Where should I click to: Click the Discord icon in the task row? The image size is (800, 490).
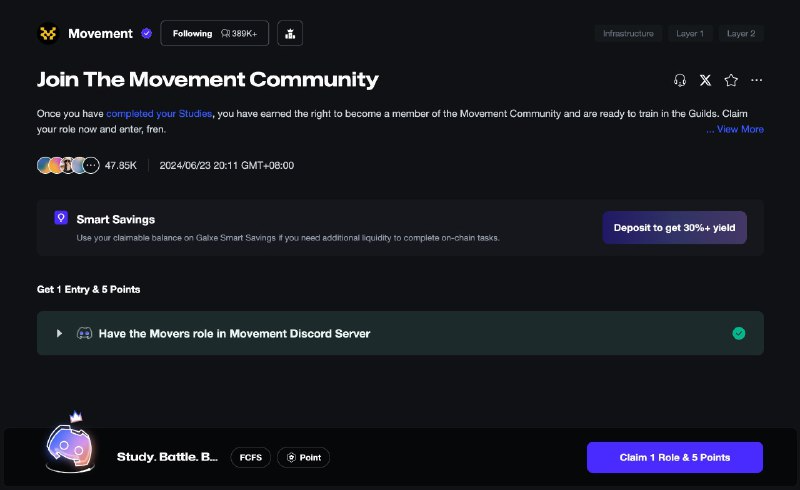(x=84, y=333)
